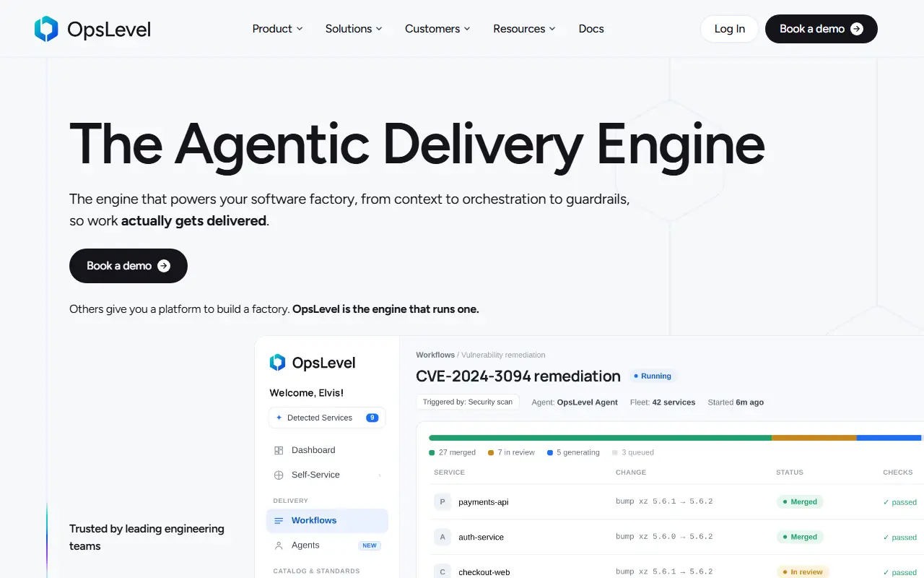Open the Customers dropdown

(x=437, y=29)
